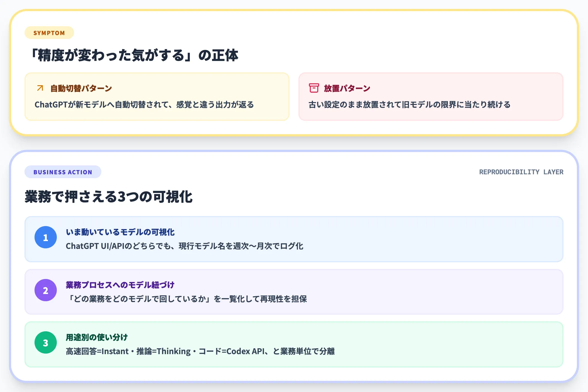
Task: Click title 業務プロセスへのモデル紐づけ
Action: click(120, 285)
